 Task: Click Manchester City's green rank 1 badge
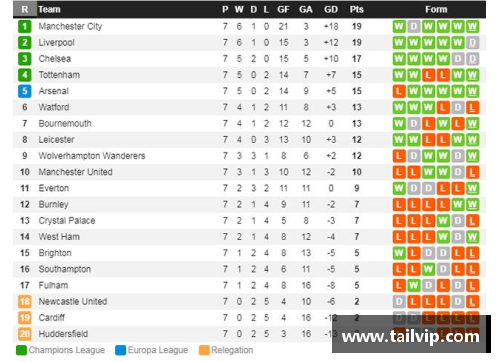point(25,26)
